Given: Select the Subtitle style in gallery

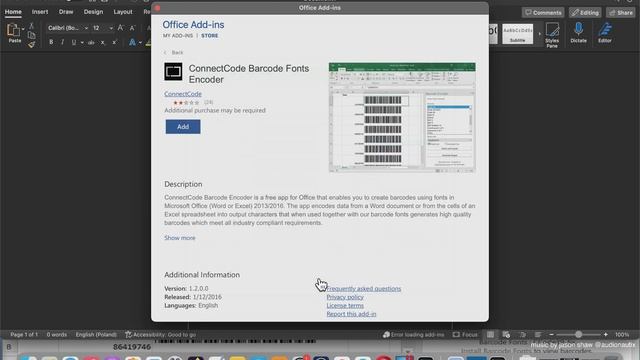Looking at the screenshot, I should pos(518,34).
